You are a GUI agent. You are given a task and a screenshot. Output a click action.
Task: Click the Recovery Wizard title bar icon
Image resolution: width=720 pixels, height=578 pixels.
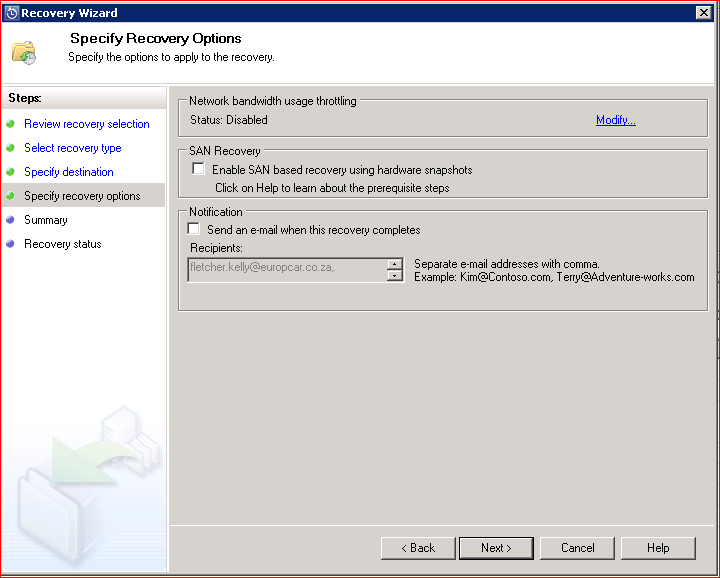pyautogui.click(x=11, y=13)
